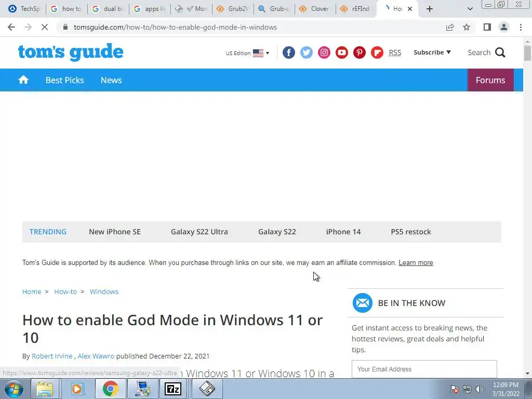Bookmark page with star icon

(x=467, y=27)
